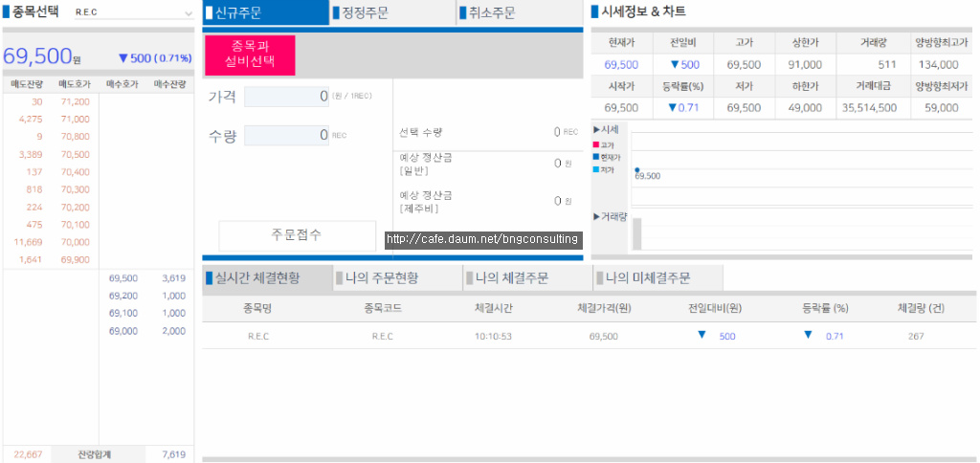980x463 pixels.
Task: Click the blue 현재가 legend swatch
Action: coord(596,157)
